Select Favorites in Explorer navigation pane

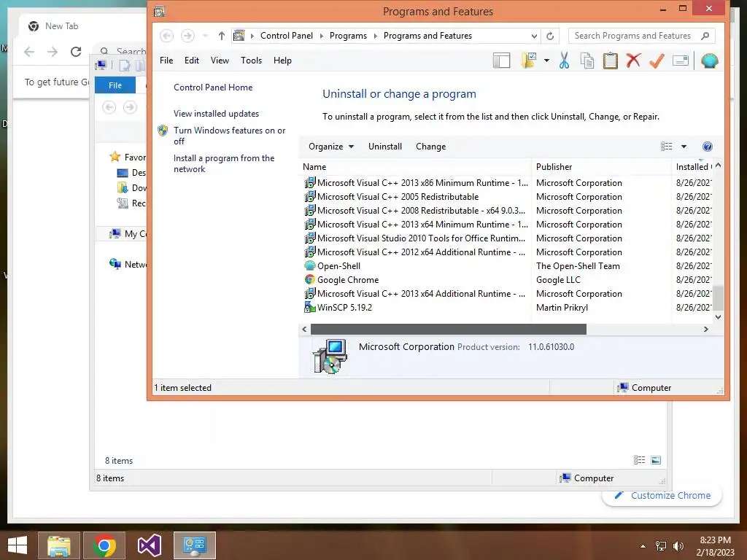(x=127, y=157)
